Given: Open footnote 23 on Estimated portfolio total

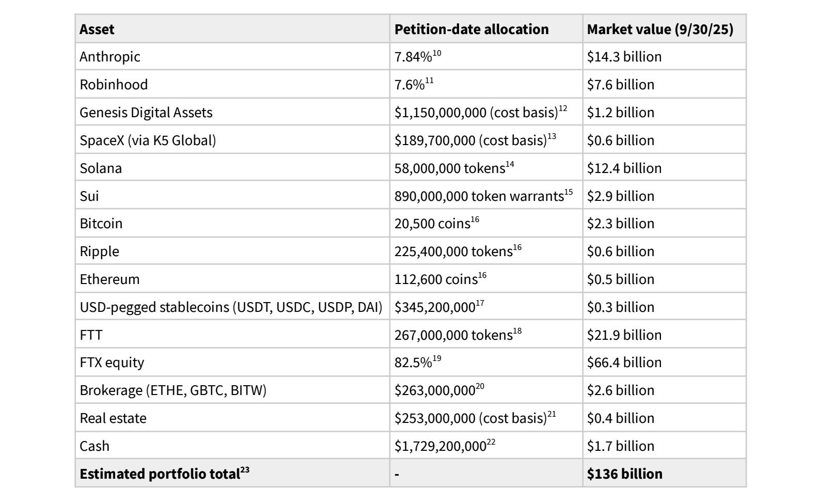Looking at the screenshot, I should (245, 470).
